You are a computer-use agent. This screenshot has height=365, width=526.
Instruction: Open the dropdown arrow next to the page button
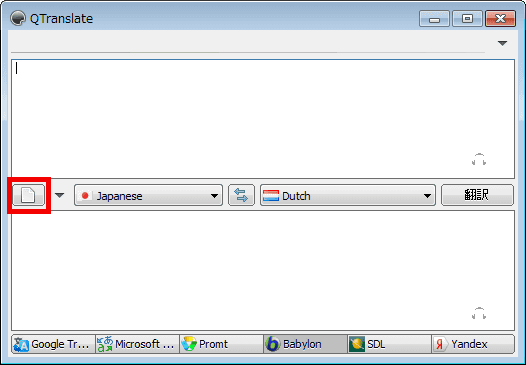point(59,195)
